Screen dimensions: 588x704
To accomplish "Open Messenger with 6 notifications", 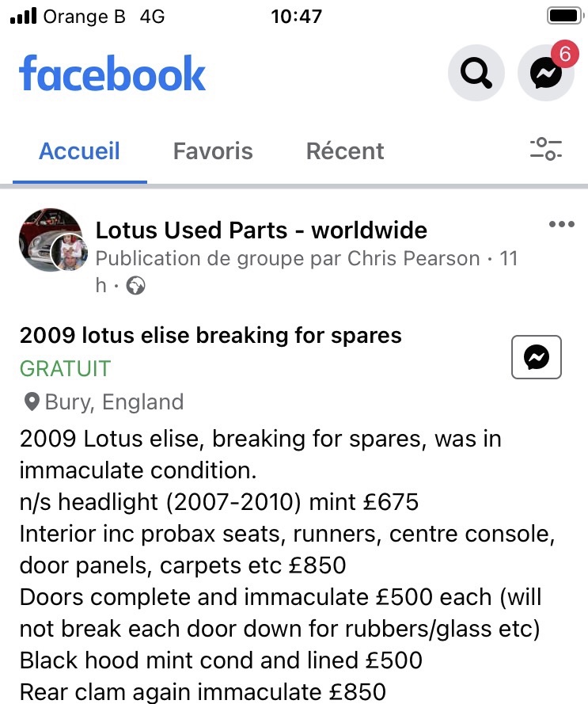I will (x=545, y=74).
